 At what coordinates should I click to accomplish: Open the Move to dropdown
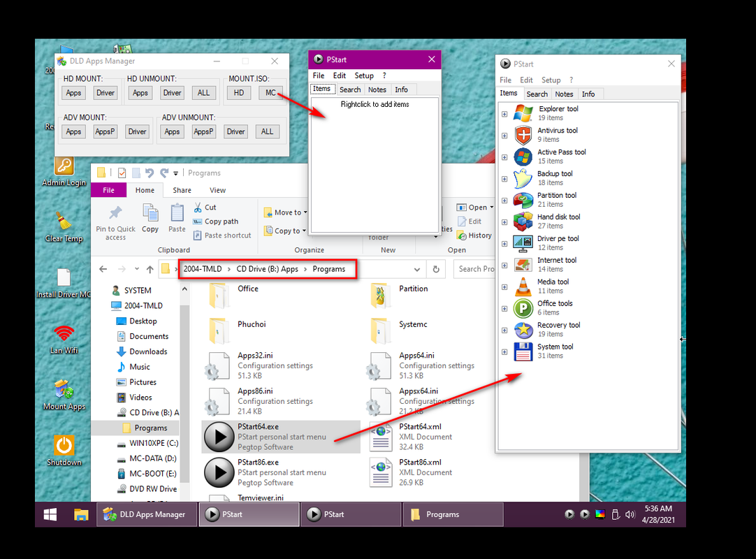pos(286,212)
